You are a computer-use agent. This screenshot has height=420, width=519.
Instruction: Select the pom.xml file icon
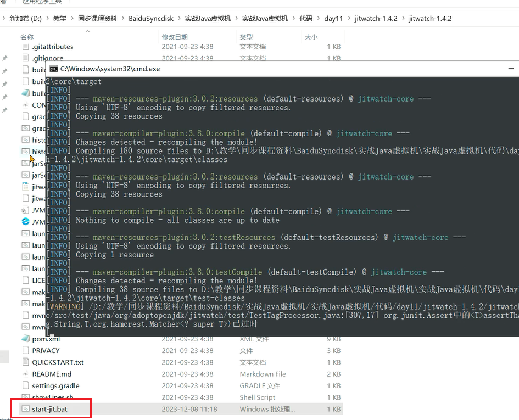pyautogui.click(x=25, y=339)
